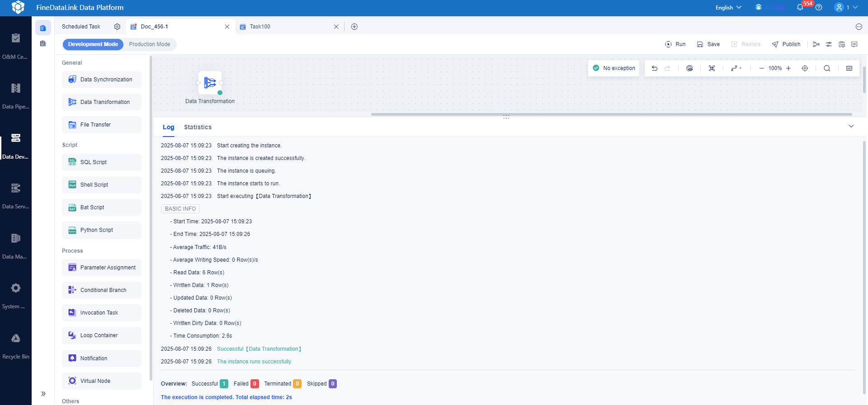Open the O&M Center sidebar section
The image size is (868, 405).
[x=16, y=46]
